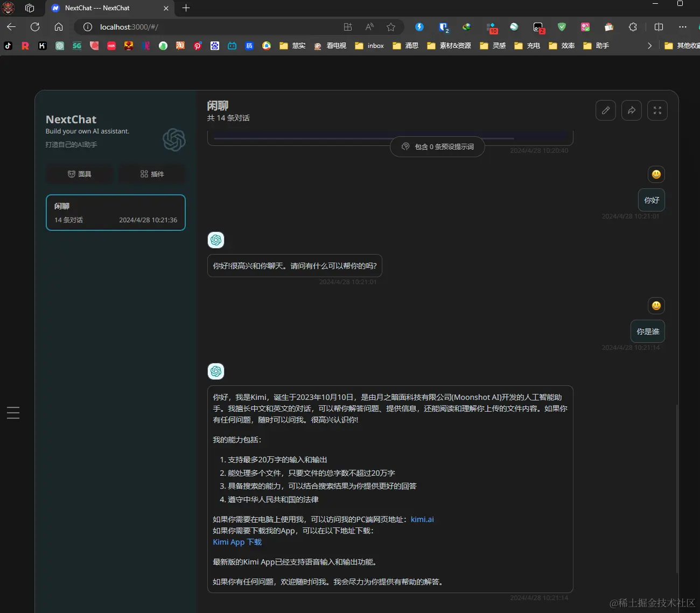Click the browser home icon

click(x=59, y=27)
